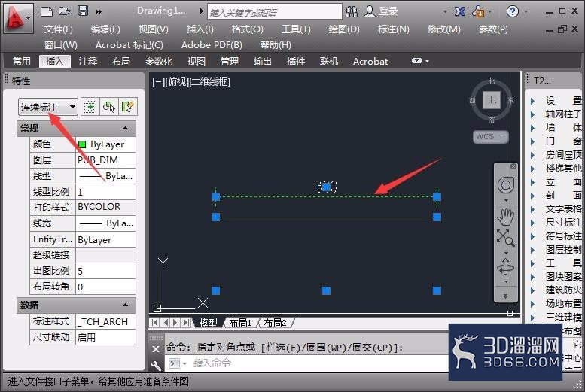
Task: Expand the 轴网柱子 tree item
Action: click(x=532, y=114)
